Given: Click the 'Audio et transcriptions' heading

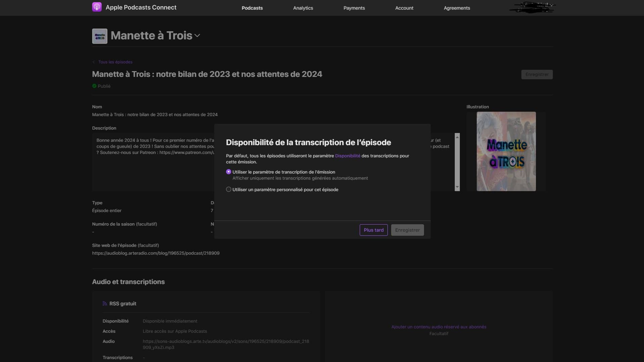Looking at the screenshot, I should [x=128, y=282].
